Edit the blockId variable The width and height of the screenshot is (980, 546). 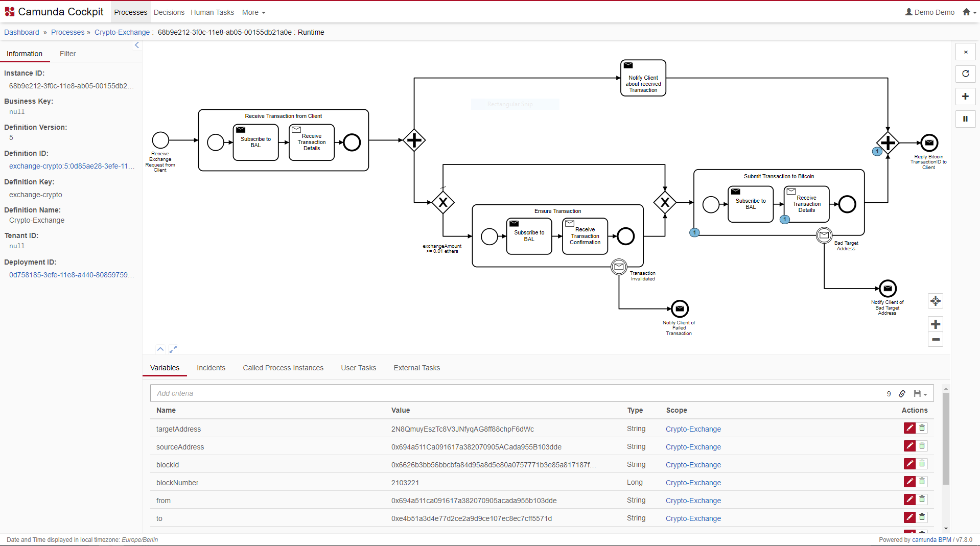(909, 464)
